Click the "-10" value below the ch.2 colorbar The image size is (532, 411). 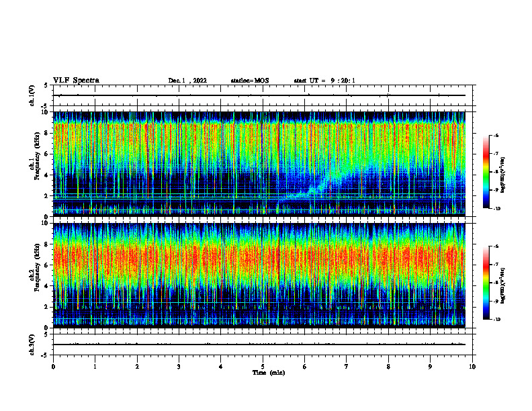tap(496, 320)
